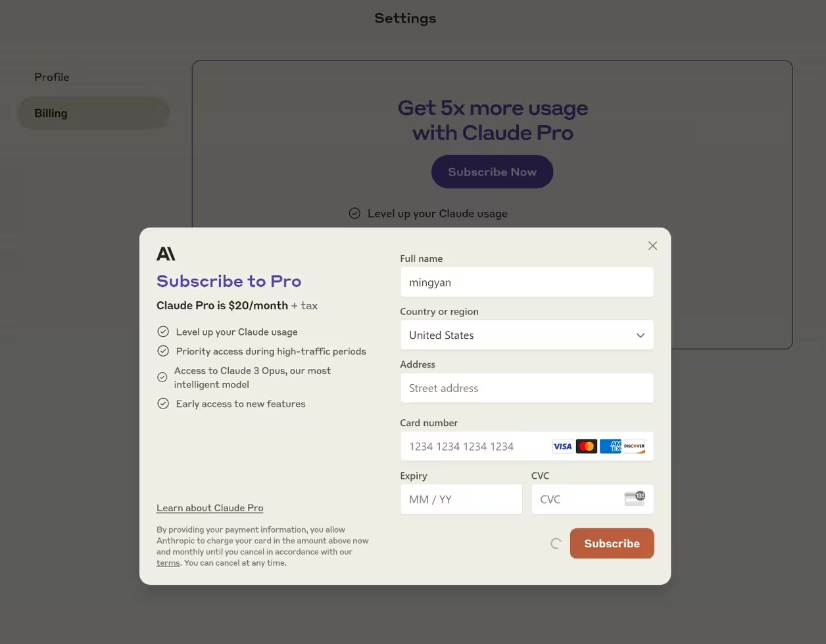Click the Subscribe Now button
Image resolution: width=826 pixels, height=644 pixels.
click(x=492, y=172)
